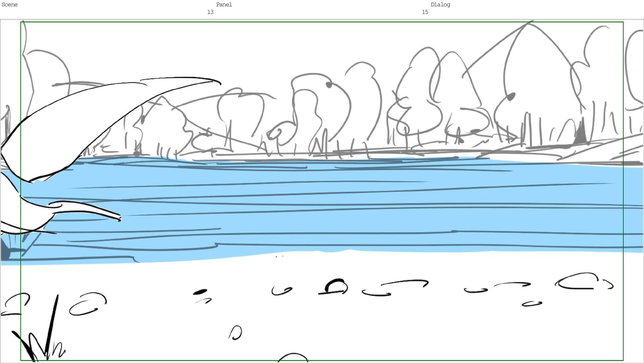The height and width of the screenshot is (363, 644).
Task: Click the filled black pebble on shore
Action: 200,292
